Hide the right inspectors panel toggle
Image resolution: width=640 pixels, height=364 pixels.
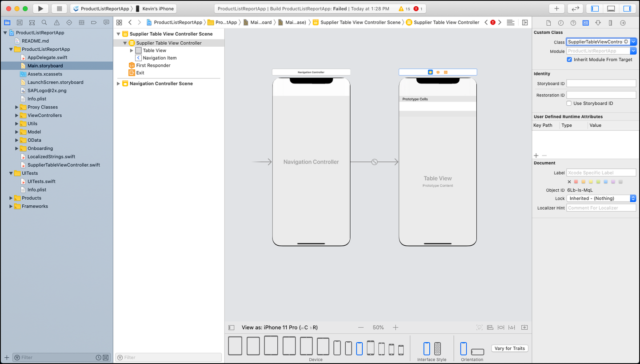627,8
